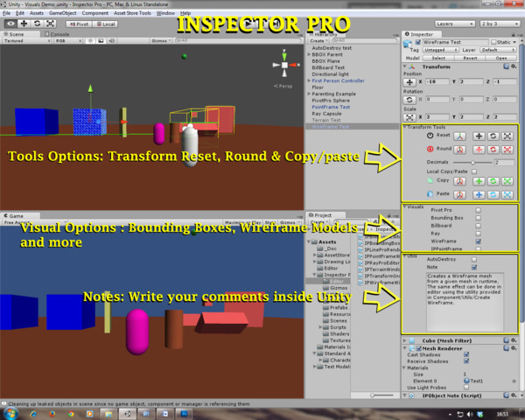Collapse the Transform component section
This screenshot has height=420, width=525.
[405, 66]
